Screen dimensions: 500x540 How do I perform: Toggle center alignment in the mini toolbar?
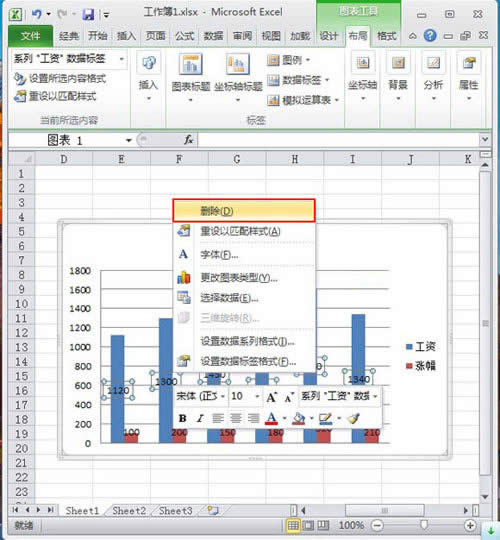pos(236,418)
